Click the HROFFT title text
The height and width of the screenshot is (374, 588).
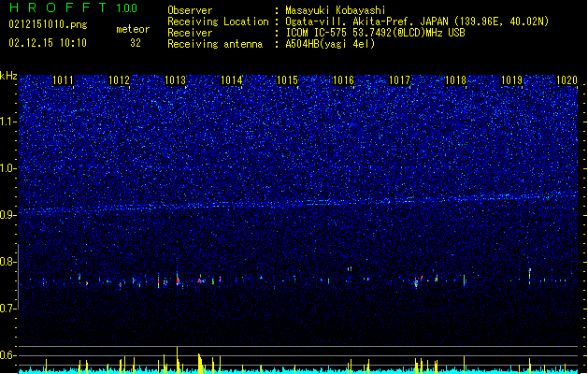pyautogui.click(x=58, y=7)
